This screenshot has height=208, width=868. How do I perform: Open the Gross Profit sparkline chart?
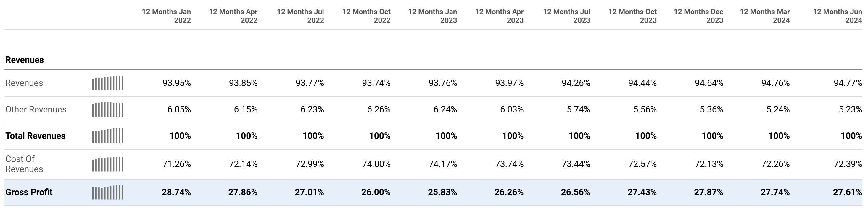click(x=107, y=193)
